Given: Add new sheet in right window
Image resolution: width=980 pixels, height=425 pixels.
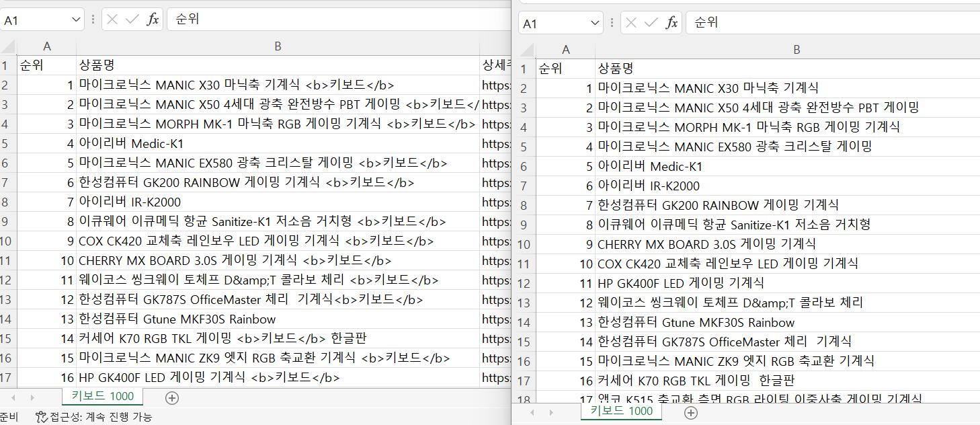Looking at the screenshot, I should (x=690, y=412).
